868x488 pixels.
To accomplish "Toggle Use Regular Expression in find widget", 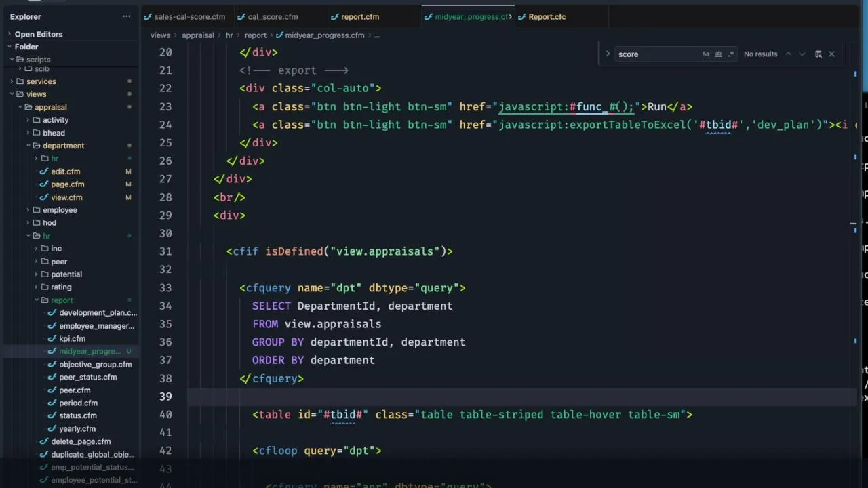I will tap(731, 54).
